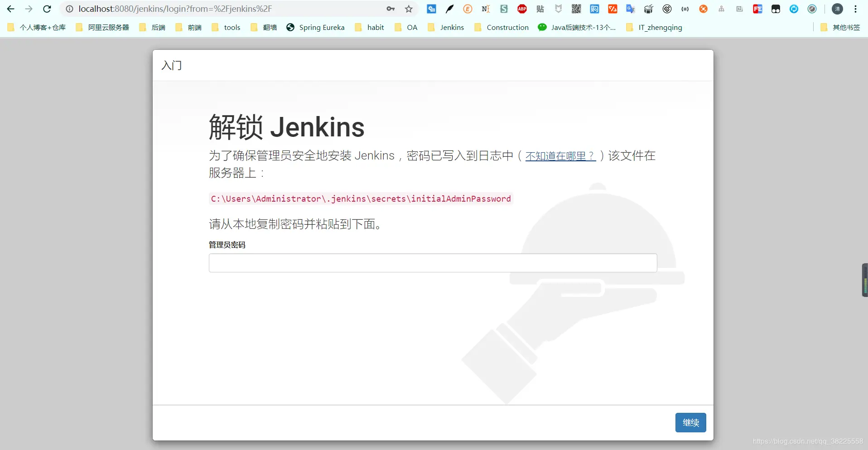Open the Jenkins bookmark folder

pos(446,27)
